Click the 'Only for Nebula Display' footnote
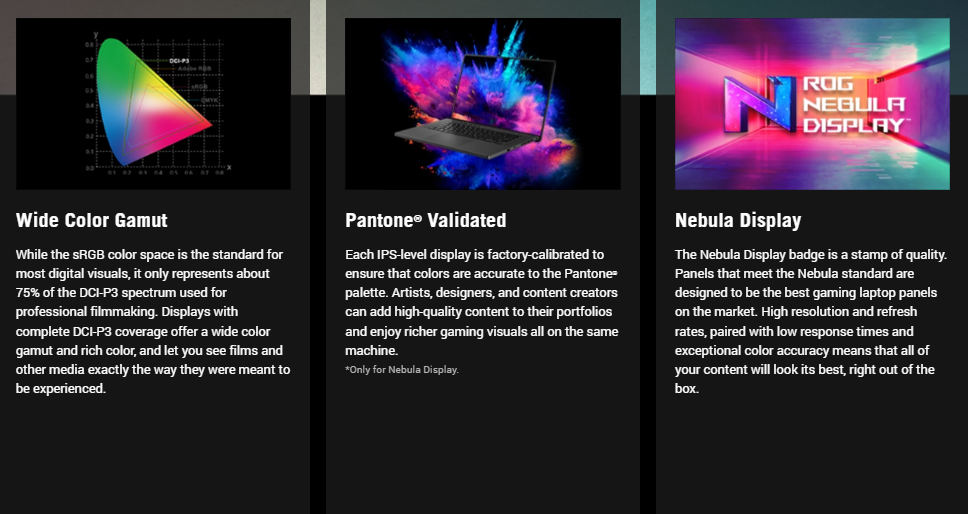This screenshot has height=514, width=968. coord(402,370)
